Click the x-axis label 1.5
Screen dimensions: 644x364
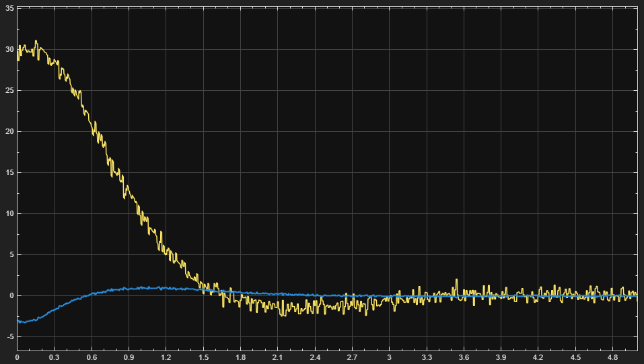tap(203, 357)
